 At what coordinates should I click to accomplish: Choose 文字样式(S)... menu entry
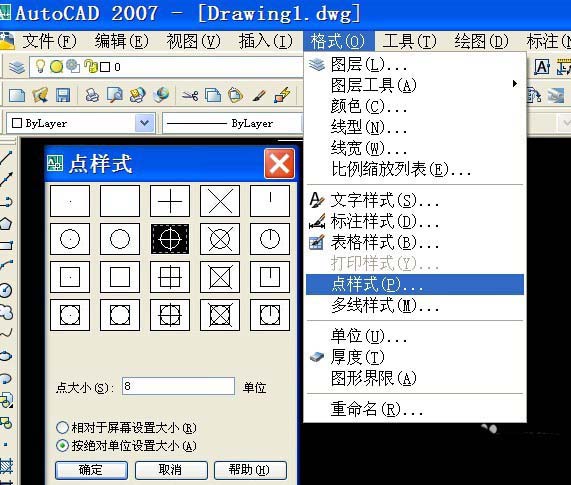[415, 200]
